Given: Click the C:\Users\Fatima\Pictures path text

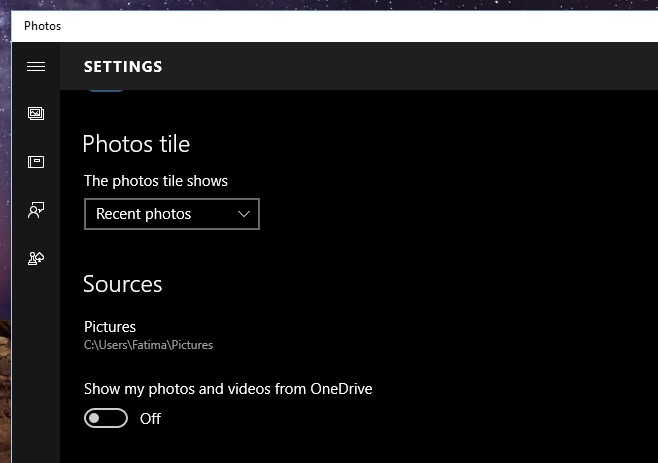Looking at the screenshot, I should point(148,345).
